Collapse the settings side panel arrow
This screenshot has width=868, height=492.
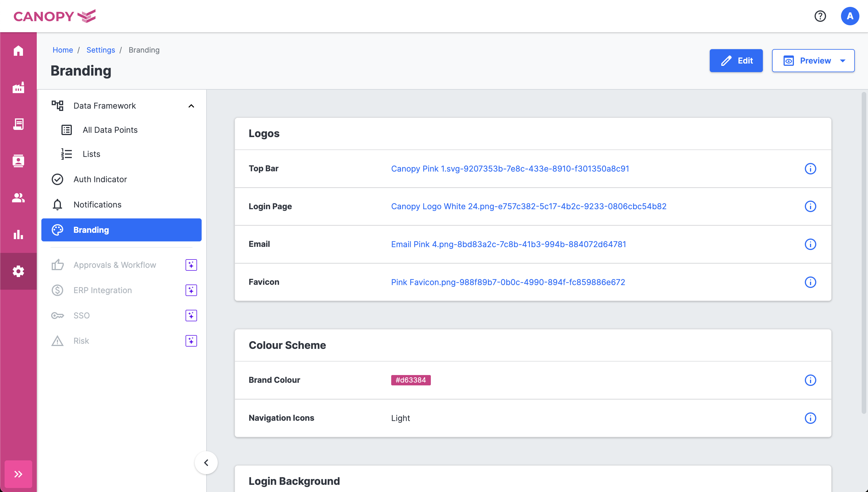206,462
